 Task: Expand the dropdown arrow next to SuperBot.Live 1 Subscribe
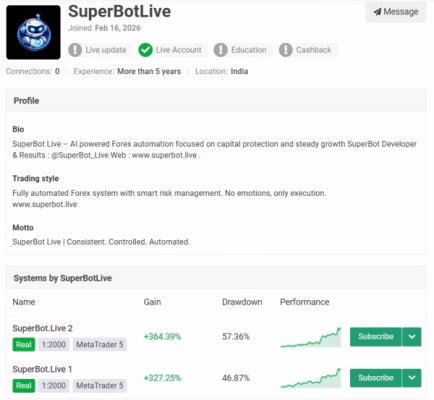(x=412, y=378)
